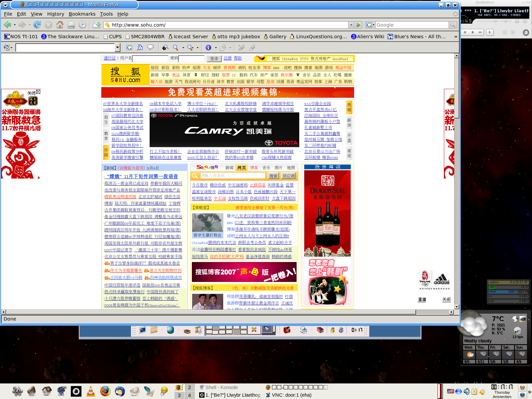The height and width of the screenshot is (399, 532).
Task: Launch VLC cone icon in the panel
Action: [x=90, y=391]
